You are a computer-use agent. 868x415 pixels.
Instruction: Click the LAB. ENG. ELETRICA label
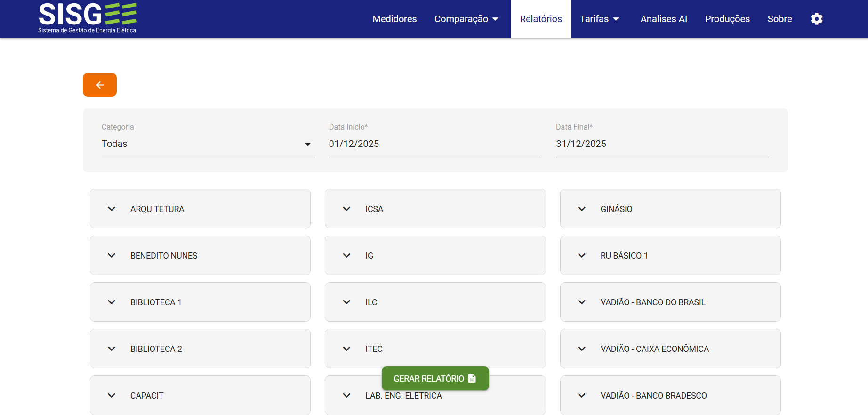coord(403,395)
